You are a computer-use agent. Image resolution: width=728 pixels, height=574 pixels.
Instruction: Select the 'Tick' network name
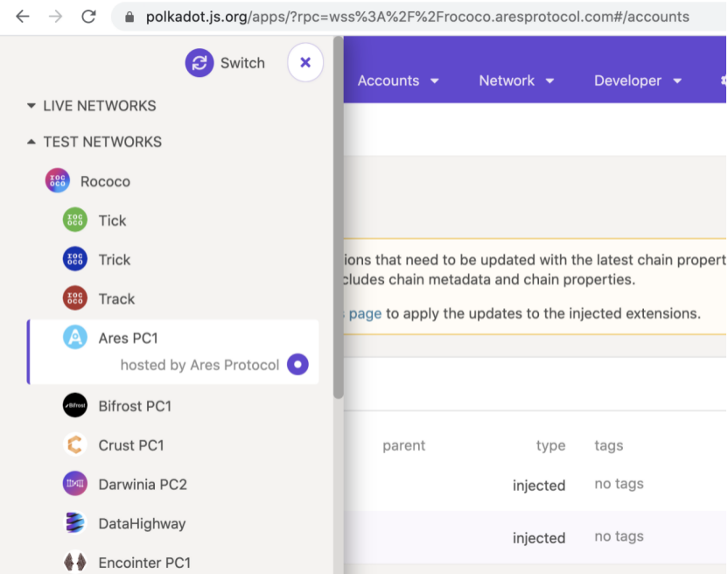(112, 220)
